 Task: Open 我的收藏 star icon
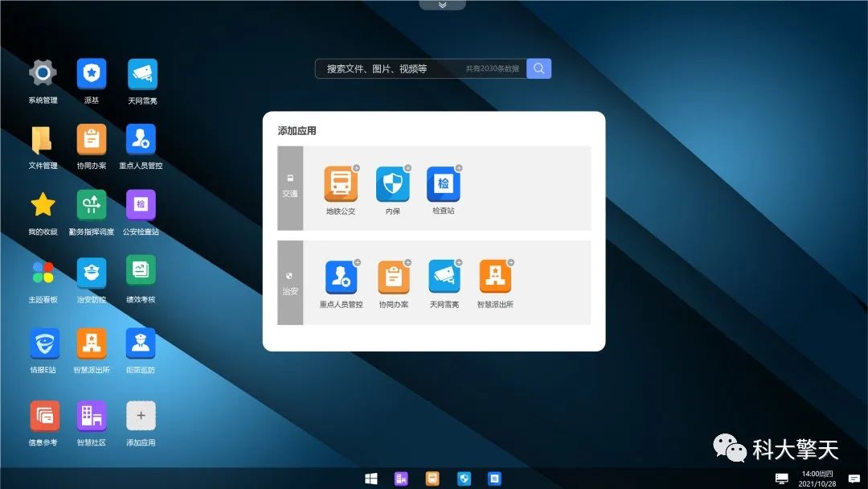tap(43, 205)
